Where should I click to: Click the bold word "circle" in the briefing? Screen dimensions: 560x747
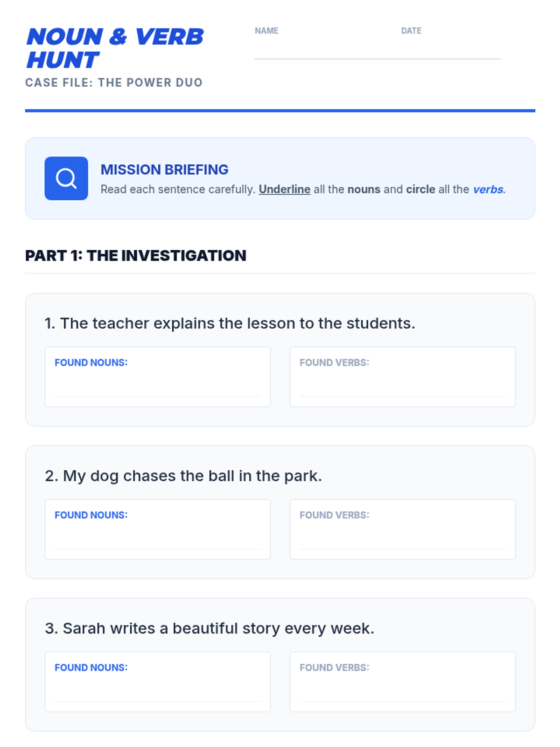tap(420, 189)
